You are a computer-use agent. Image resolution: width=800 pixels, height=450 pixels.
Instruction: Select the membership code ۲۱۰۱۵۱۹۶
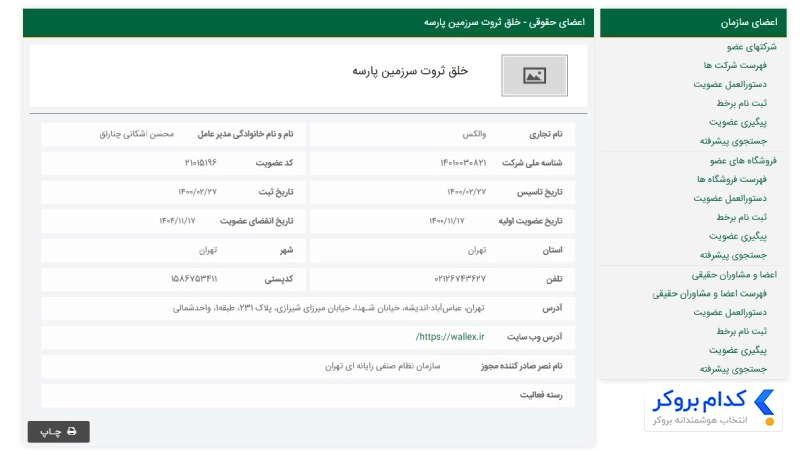coord(201,163)
